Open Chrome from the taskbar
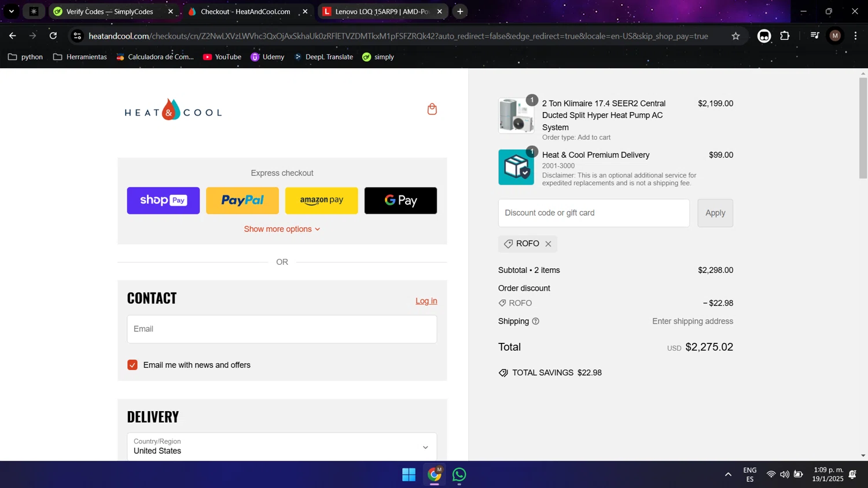The image size is (868, 488). click(x=434, y=475)
